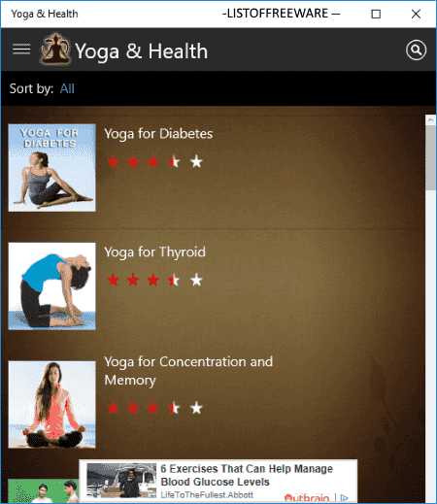Open the hamburger menu
This screenshot has width=437, height=504.
(x=21, y=50)
